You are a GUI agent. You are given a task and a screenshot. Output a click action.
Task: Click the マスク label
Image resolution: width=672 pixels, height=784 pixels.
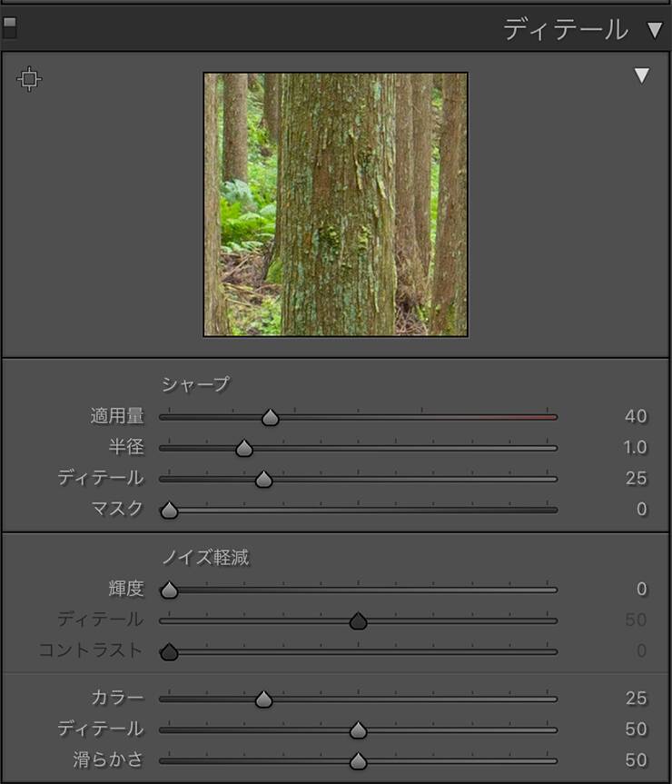117,509
